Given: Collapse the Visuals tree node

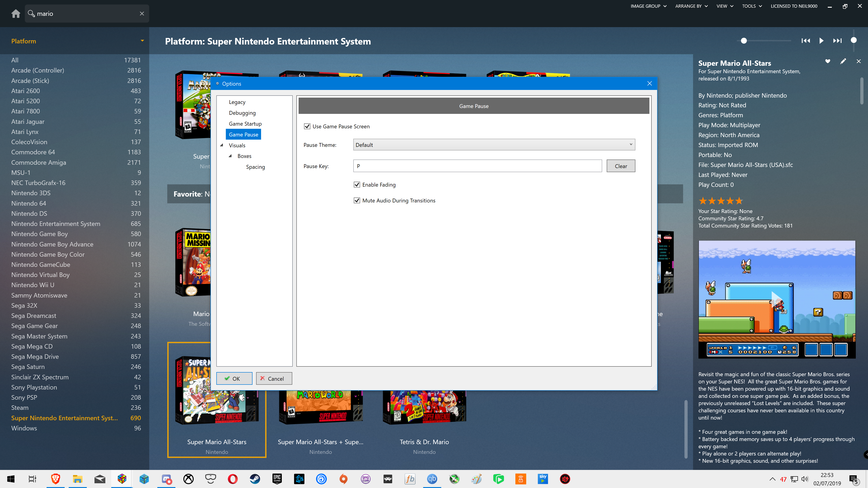Looking at the screenshot, I should point(222,145).
